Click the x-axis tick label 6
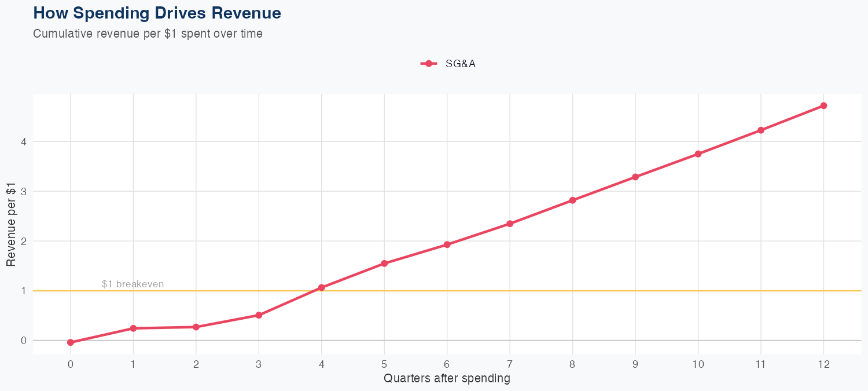Screen dimensions: 868x391 (447, 364)
